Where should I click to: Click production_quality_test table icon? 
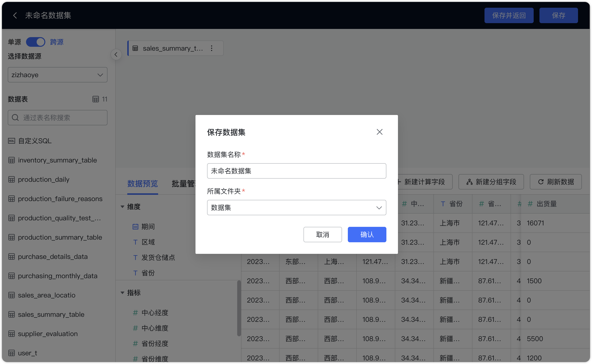pos(12,218)
